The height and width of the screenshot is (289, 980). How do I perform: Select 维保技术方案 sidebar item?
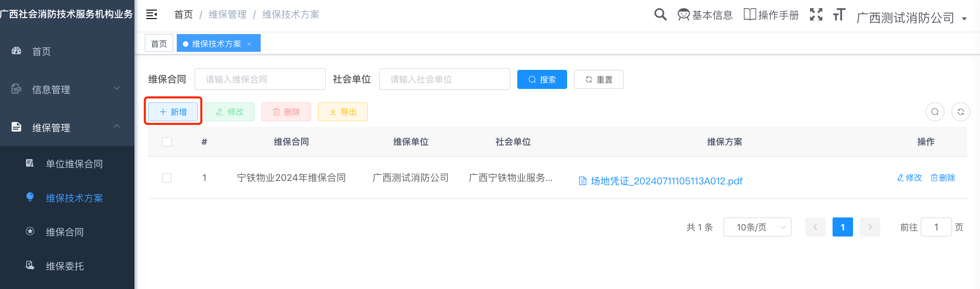[67, 198]
